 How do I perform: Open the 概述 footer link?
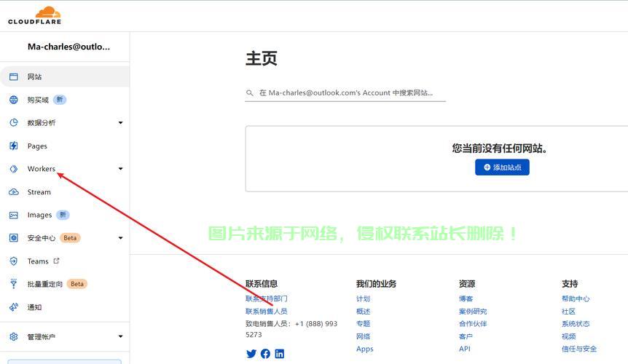(x=364, y=311)
